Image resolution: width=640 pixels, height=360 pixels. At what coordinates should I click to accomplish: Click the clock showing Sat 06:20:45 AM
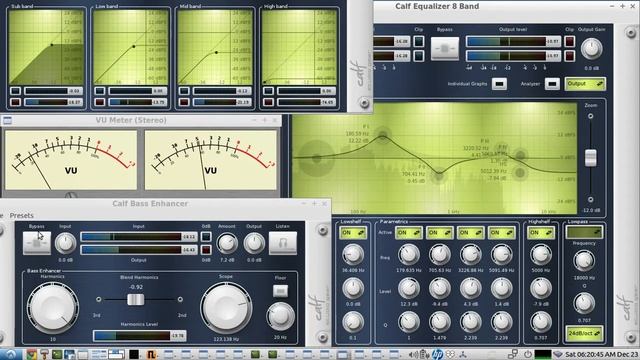(602, 354)
